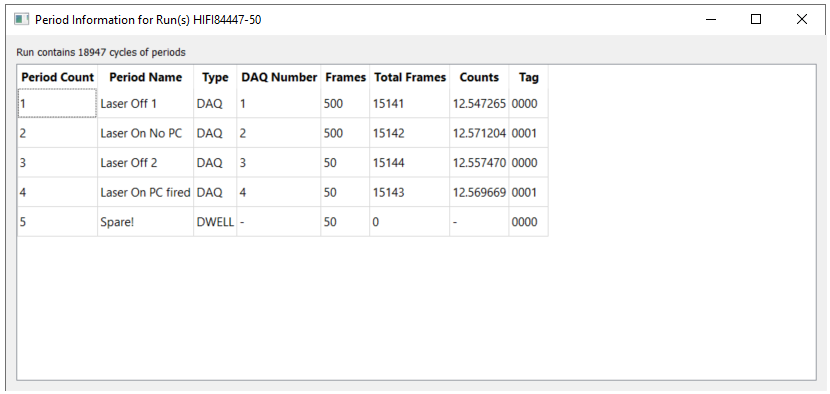Click Period Count cell with value 5
The image size is (830, 394).
click(x=57, y=222)
